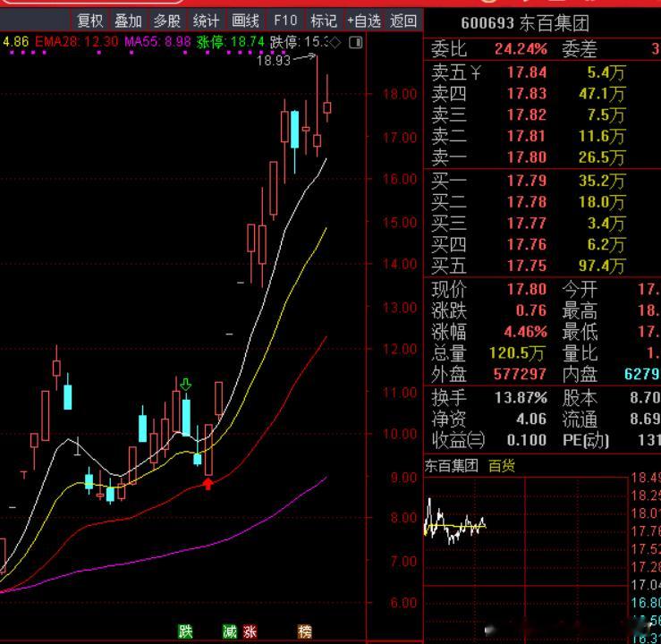Viewport: 661px width, 644px height.
Task: Click the red 涨 event badge
Action: 250,631
